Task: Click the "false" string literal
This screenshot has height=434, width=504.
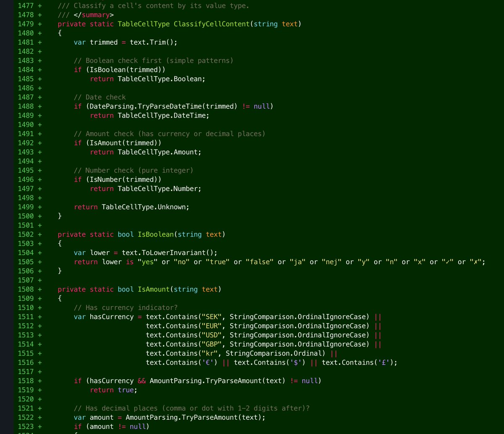Action: coord(259,262)
